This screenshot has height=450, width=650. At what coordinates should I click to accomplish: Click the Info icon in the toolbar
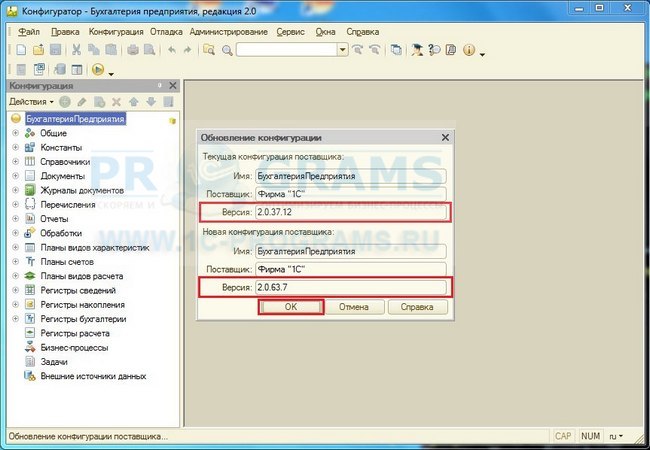click(468, 50)
